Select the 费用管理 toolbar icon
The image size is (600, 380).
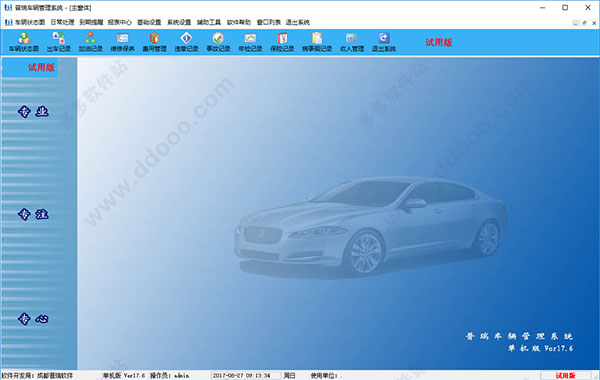point(154,42)
